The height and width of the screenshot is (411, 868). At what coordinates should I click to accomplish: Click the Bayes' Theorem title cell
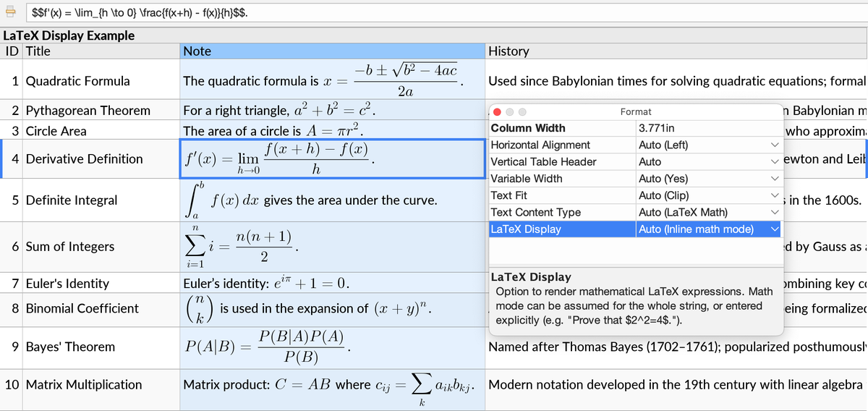(101, 347)
